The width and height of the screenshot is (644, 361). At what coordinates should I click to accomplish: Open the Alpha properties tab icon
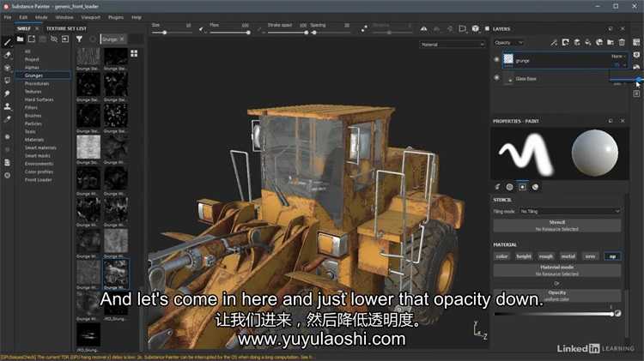pyautogui.click(x=510, y=187)
